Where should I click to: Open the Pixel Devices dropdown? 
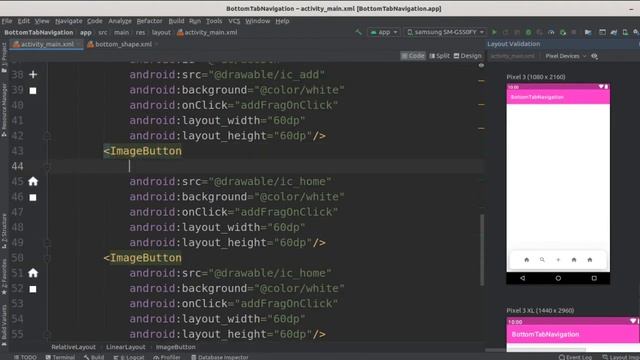pyautogui.click(x=566, y=56)
